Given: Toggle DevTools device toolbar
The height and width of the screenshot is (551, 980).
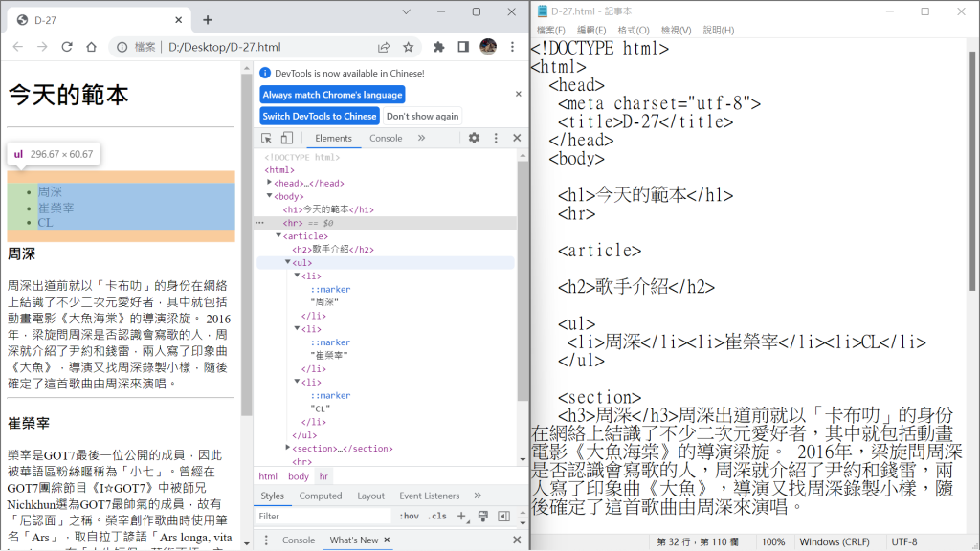Looking at the screenshot, I should pyautogui.click(x=286, y=138).
